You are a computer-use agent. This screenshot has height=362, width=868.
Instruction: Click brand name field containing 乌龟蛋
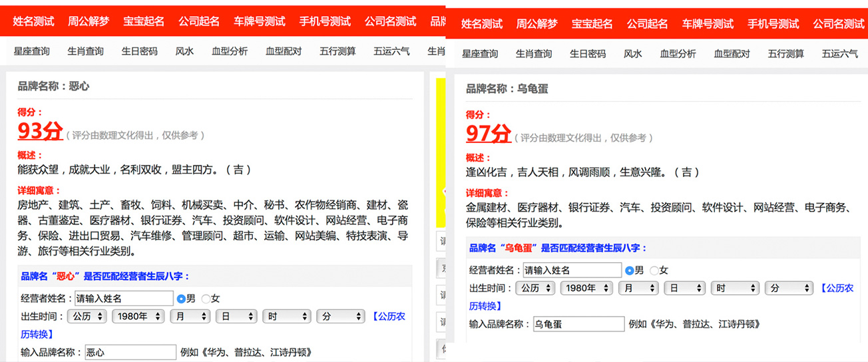[x=578, y=324]
